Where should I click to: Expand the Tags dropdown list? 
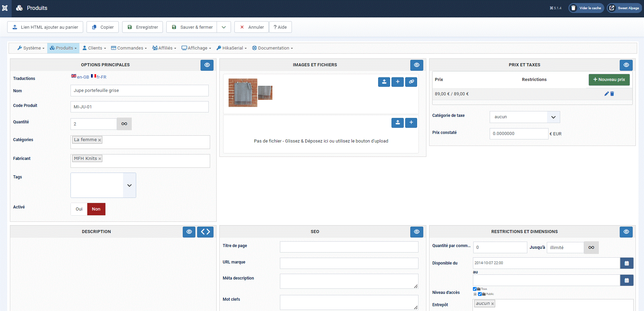129,185
